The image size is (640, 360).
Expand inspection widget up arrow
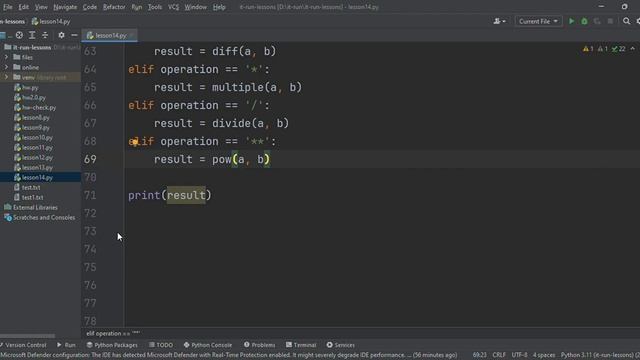pyautogui.click(x=633, y=49)
